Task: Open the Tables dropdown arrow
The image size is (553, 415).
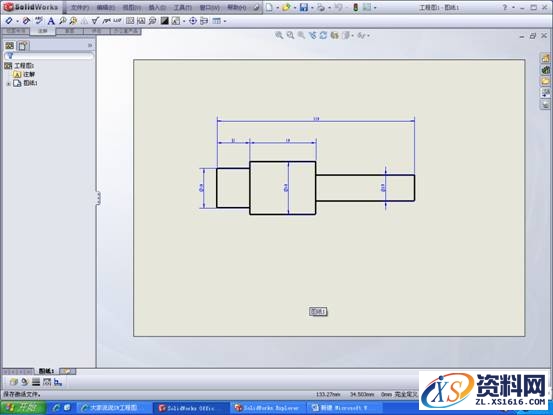Action: pos(225,21)
